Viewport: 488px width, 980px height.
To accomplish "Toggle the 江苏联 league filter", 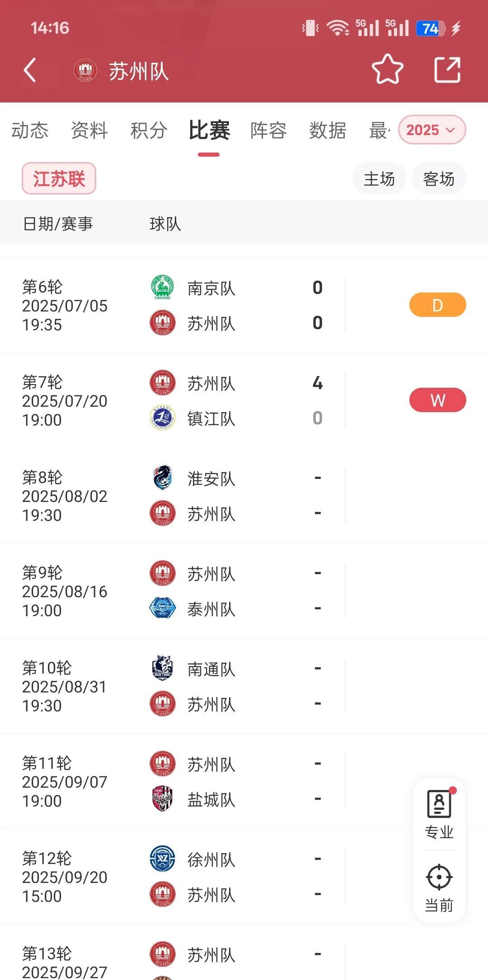I will point(59,179).
